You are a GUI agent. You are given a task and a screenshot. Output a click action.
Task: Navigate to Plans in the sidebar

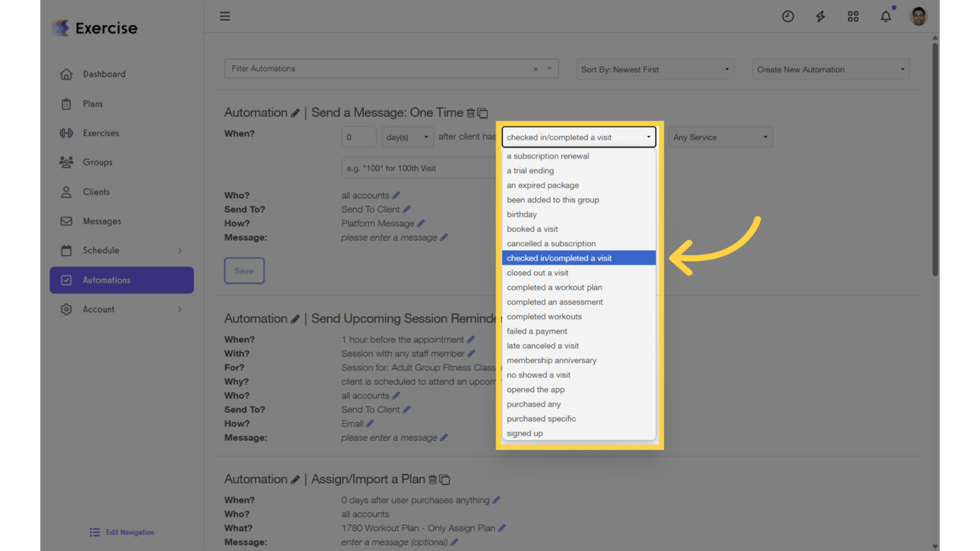click(x=92, y=103)
